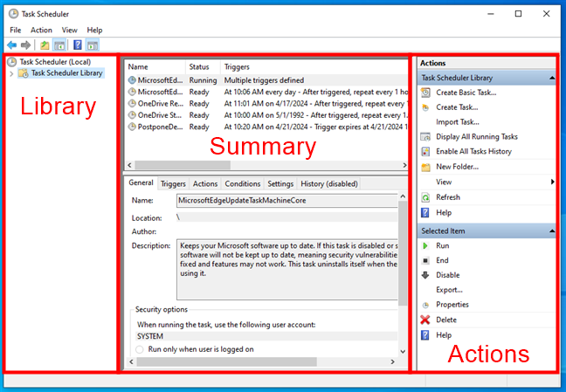Switch to the Settings tab
Screen dimensions: 566x392
280,184
